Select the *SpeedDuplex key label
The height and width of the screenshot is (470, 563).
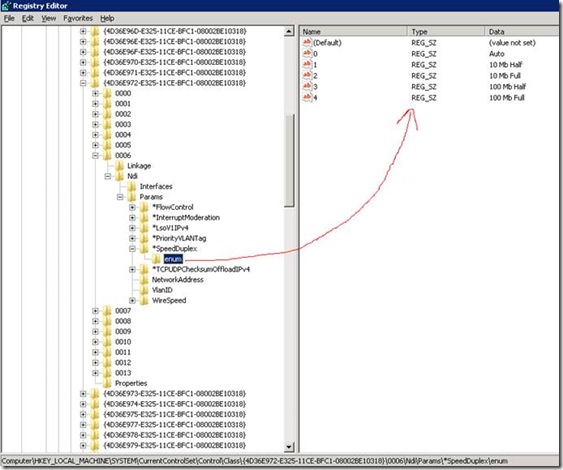tap(175, 249)
